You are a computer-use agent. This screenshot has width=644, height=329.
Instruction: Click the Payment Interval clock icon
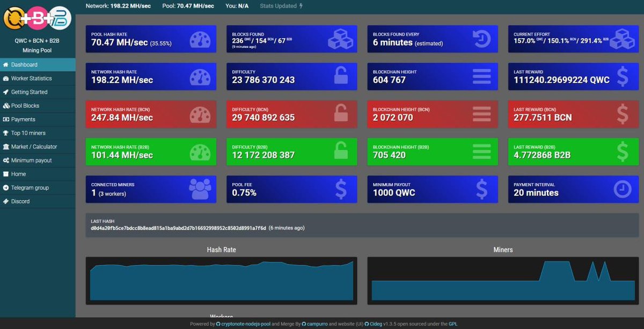[623, 189]
